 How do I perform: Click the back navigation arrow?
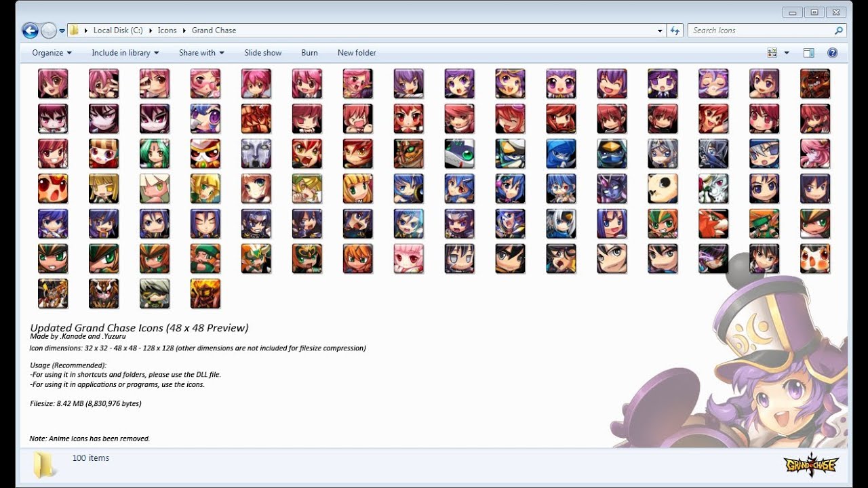29,30
